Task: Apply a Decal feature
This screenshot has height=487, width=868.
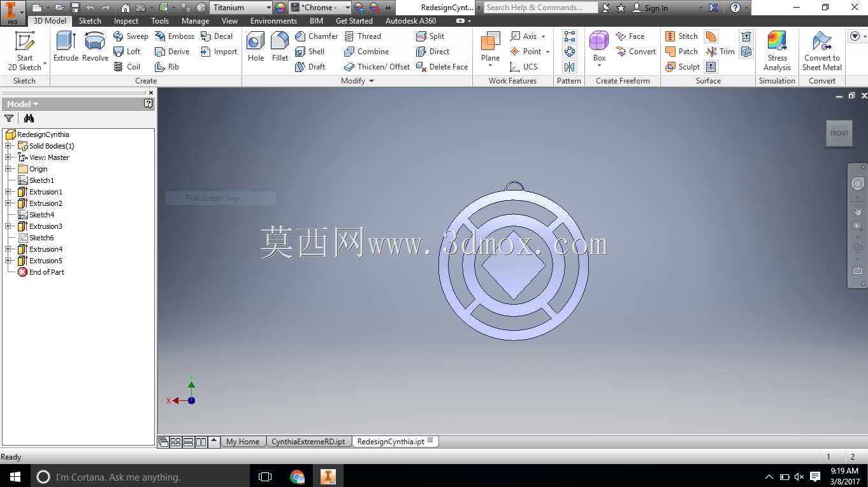Action: [x=217, y=36]
